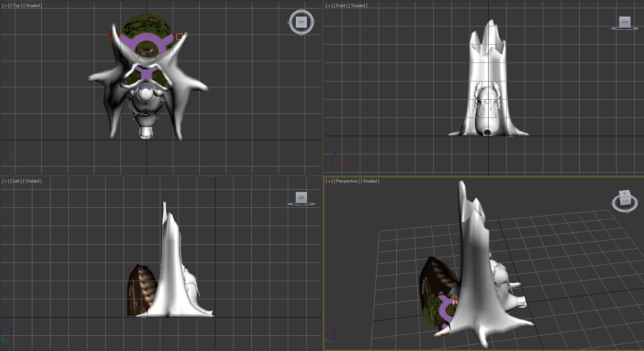Viewport: 644px width, 351px height.
Task: Open the Perspective viewport [Shaded] shading menu
Action: [x=370, y=181]
